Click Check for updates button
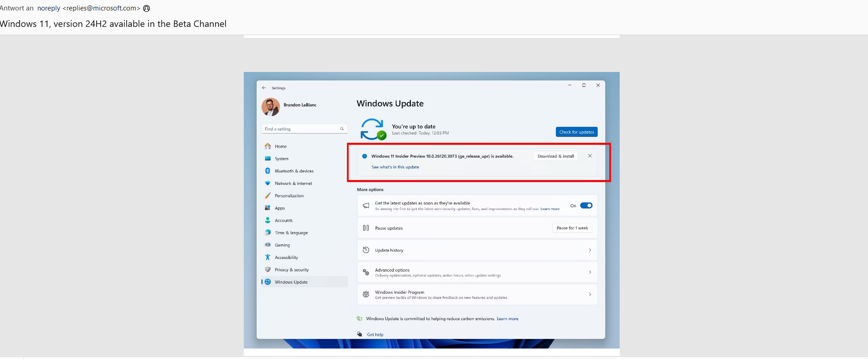 click(576, 132)
